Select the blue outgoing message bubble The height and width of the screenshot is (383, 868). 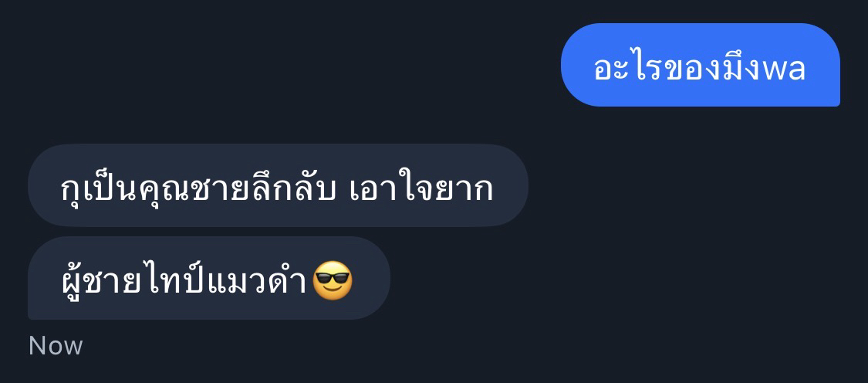tap(701, 65)
